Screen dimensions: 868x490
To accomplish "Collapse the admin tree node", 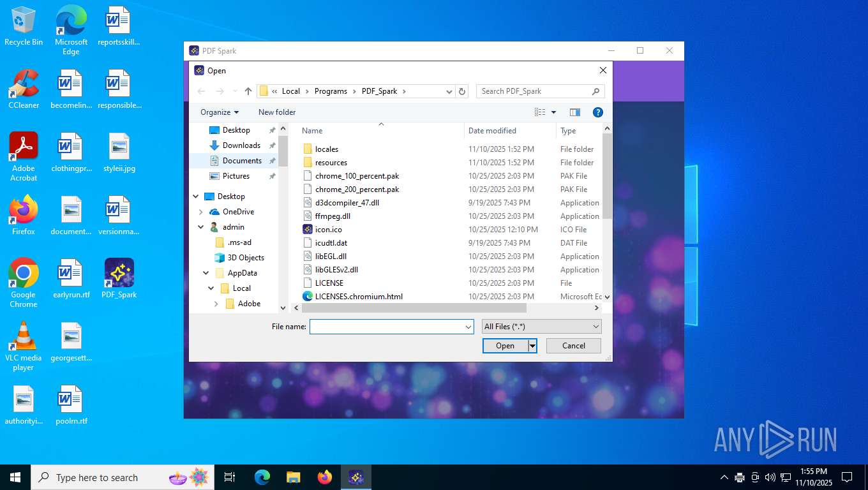I will click(201, 227).
